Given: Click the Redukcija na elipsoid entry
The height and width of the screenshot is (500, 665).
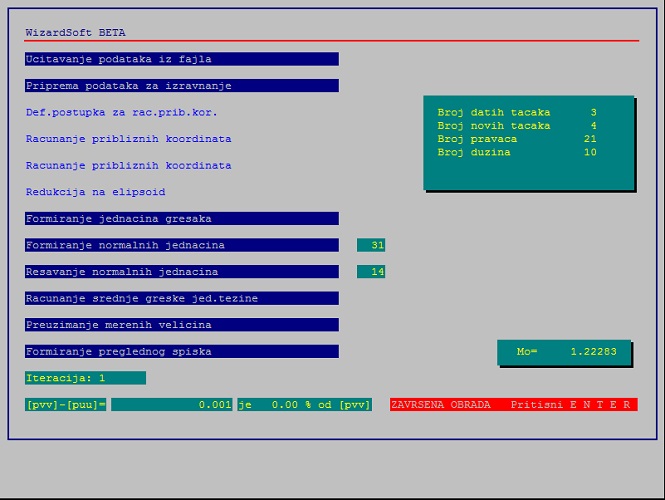Looking at the screenshot, I should pos(96,192).
